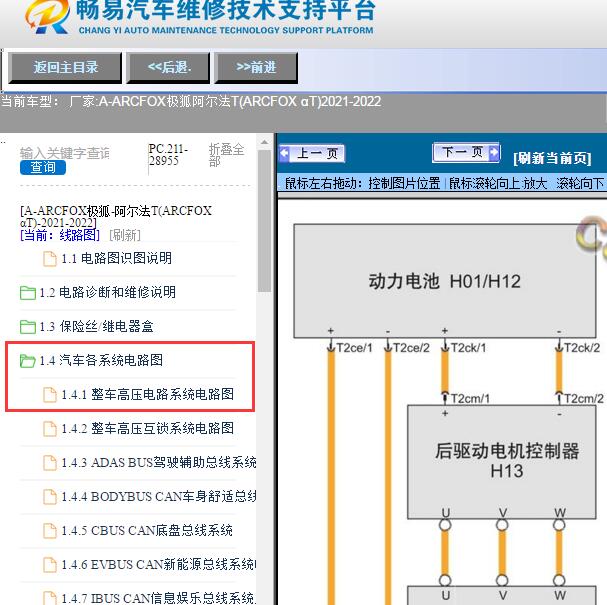Viewport: 607px width, 605px height.
Task: Click the blue 查询 search button
Action: pyautogui.click(x=43, y=168)
